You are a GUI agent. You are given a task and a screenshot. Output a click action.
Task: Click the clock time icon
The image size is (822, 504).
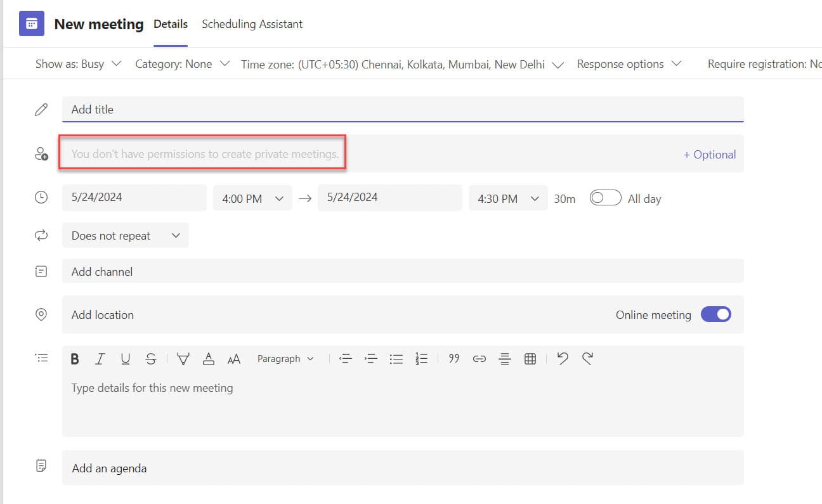(x=41, y=198)
